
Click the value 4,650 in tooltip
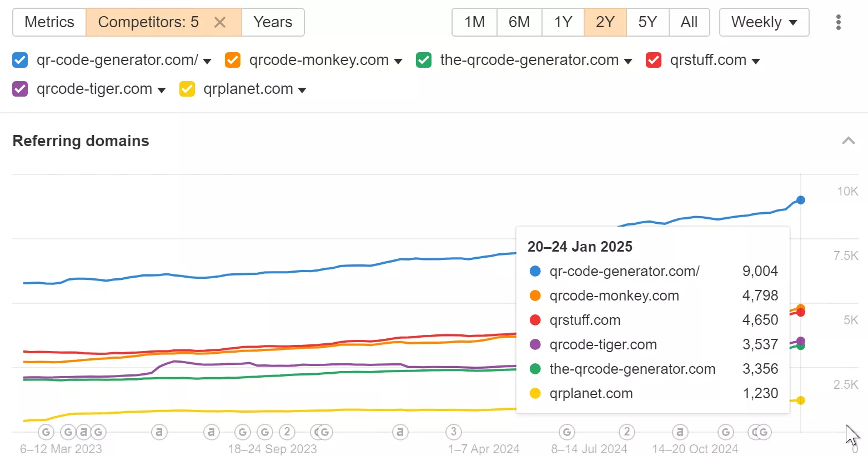760,320
